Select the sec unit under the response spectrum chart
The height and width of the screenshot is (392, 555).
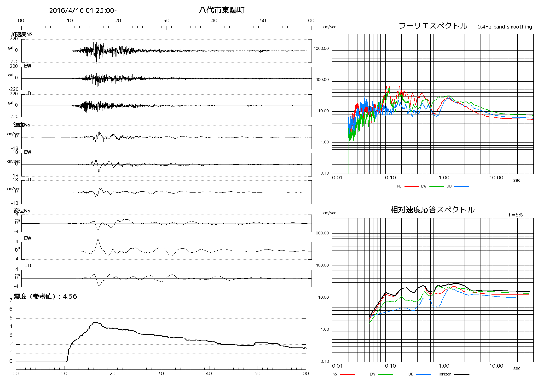coord(517,368)
